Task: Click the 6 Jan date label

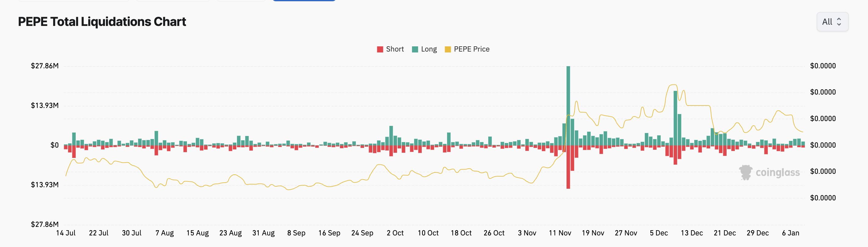Action: (x=790, y=233)
